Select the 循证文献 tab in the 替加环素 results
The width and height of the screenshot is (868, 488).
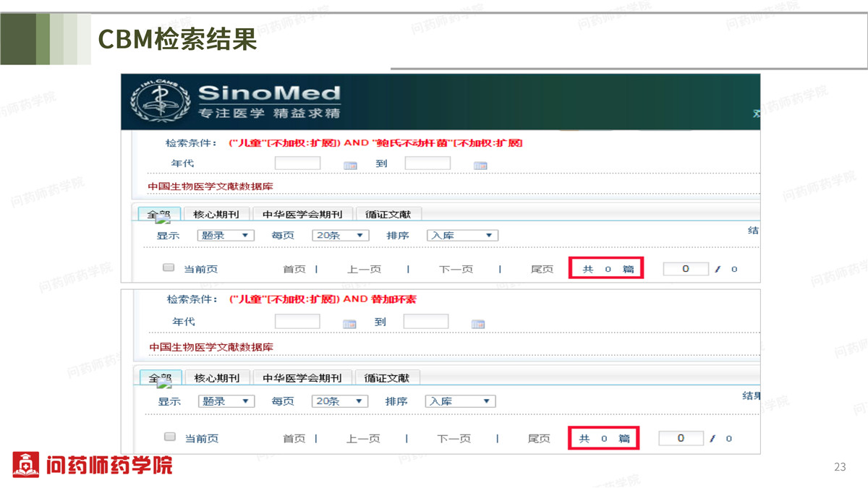(387, 377)
